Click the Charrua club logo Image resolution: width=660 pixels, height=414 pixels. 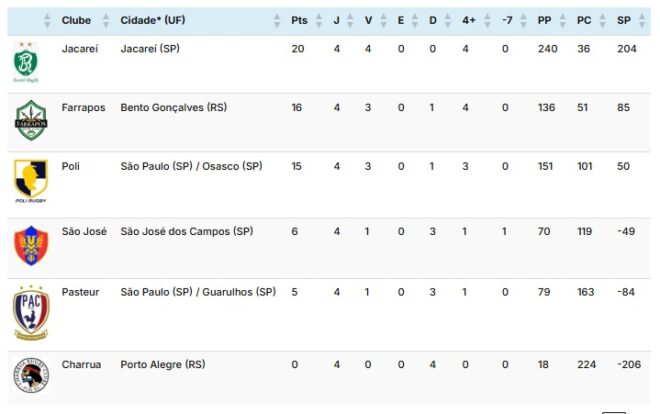click(30, 376)
